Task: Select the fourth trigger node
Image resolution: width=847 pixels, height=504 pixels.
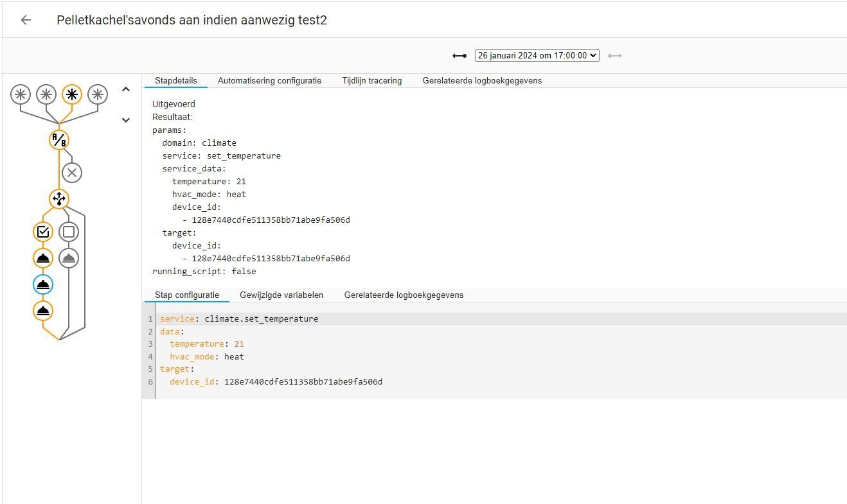Action: click(97, 94)
